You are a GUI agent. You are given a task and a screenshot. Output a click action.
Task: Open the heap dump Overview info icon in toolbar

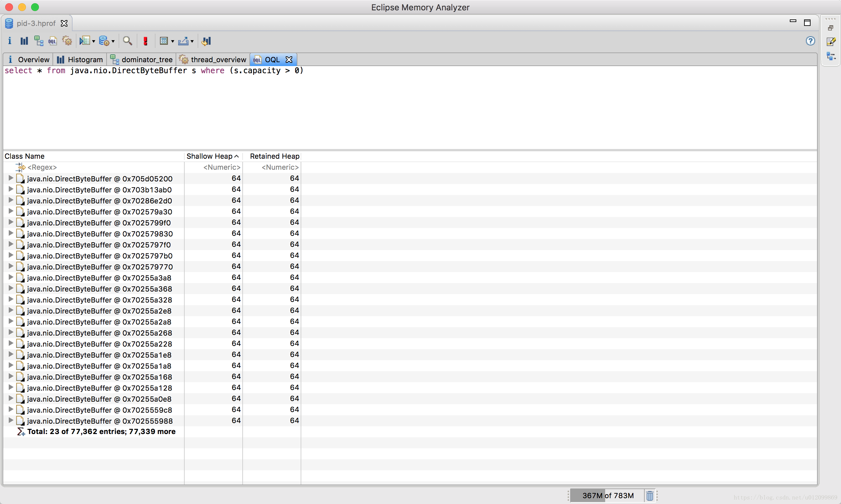(x=9, y=41)
